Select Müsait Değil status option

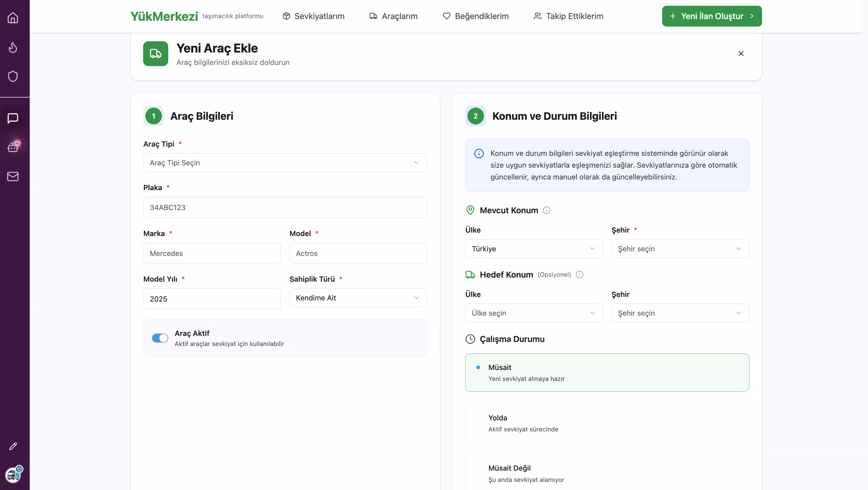click(x=607, y=473)
